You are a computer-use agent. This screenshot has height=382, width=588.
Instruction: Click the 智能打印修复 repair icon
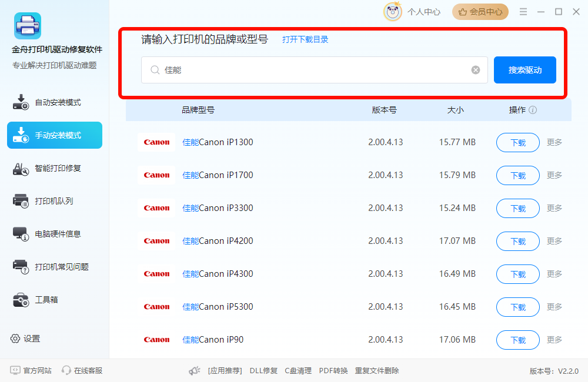point(21,169)
